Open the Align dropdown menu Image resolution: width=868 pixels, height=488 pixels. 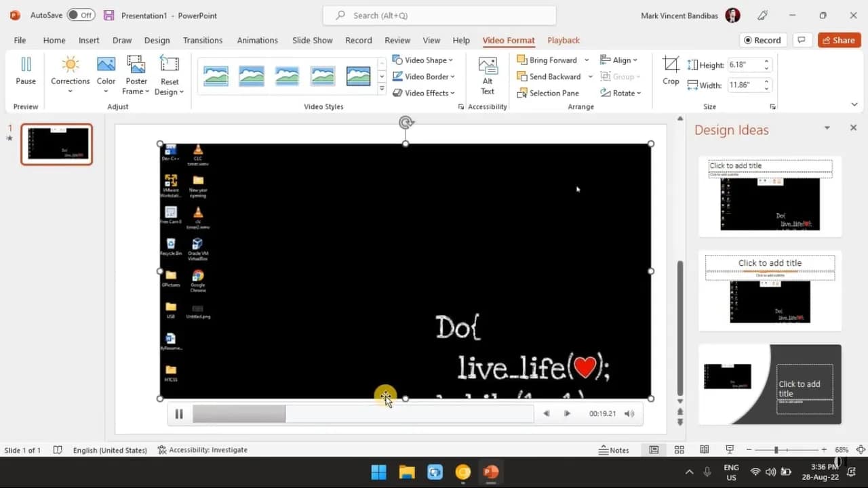[620, 60]
